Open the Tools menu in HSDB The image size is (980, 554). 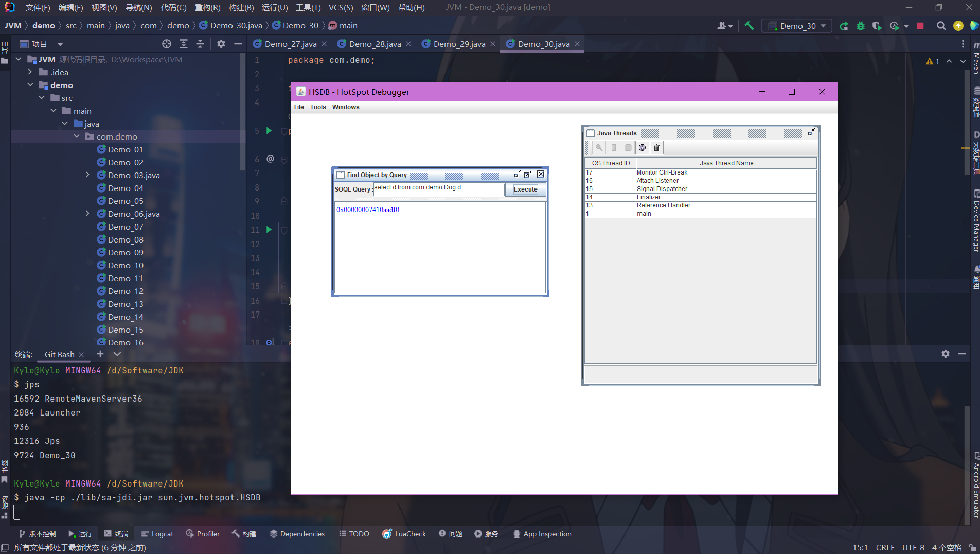coord(317,107)
